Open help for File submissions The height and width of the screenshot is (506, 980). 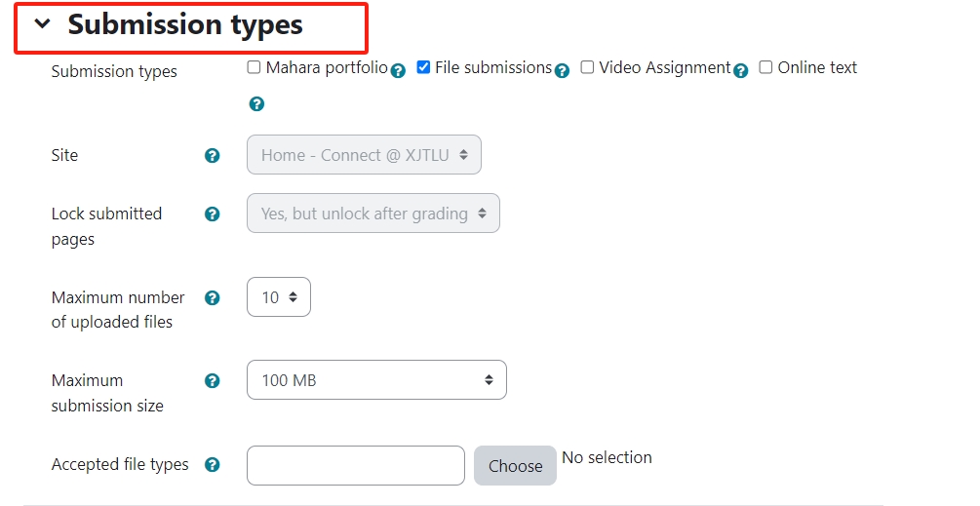coord(562,70)
